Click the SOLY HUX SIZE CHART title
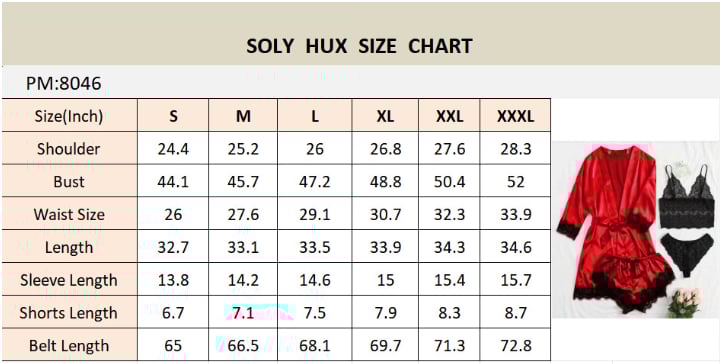Screen dimensions: 720x364 click(x=359, y=46)
